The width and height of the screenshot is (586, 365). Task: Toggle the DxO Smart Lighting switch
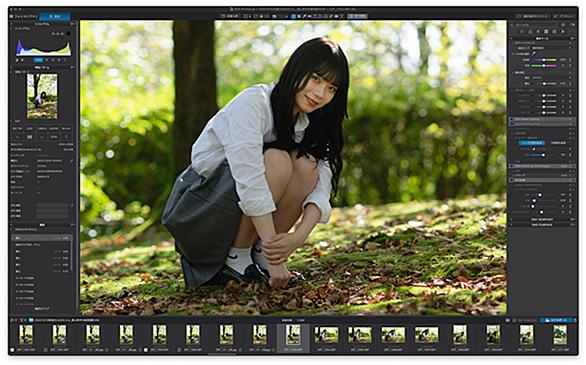pos(512,120)
